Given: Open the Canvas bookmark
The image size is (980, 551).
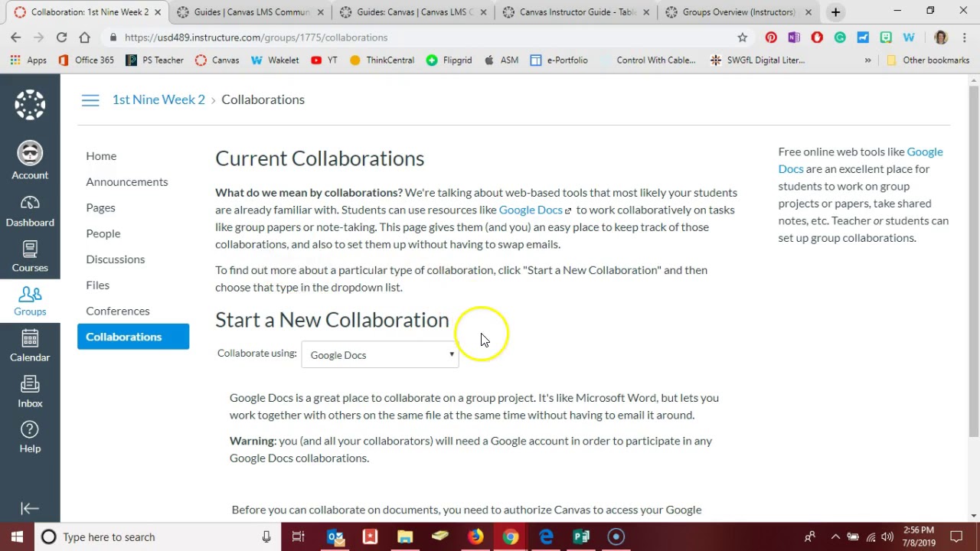Looking at the screenshot, I should (x=217, y=60).
